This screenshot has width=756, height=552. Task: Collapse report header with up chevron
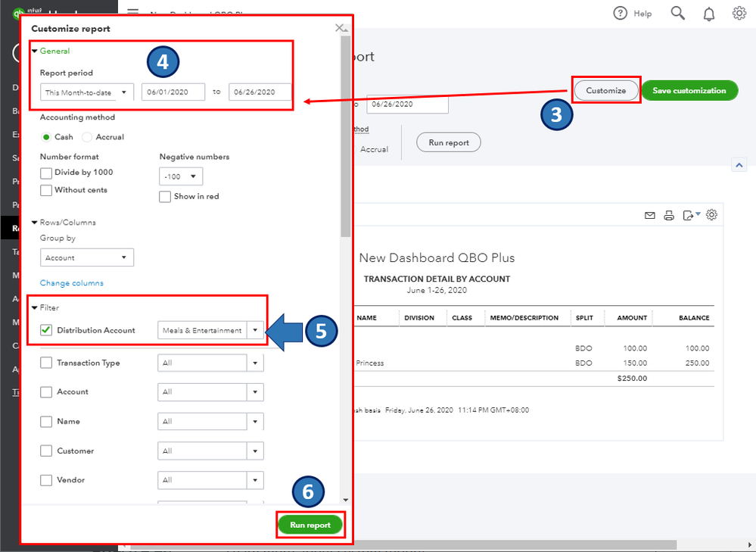tap(739, 165)
